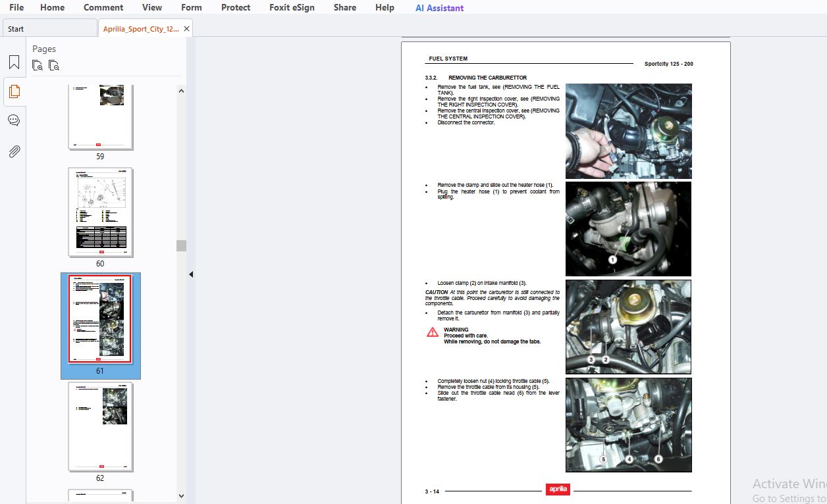This screenshot has width=827, height=504.
Task: Click the Pages panel icon in sidebar
Action: click(14, 91)
